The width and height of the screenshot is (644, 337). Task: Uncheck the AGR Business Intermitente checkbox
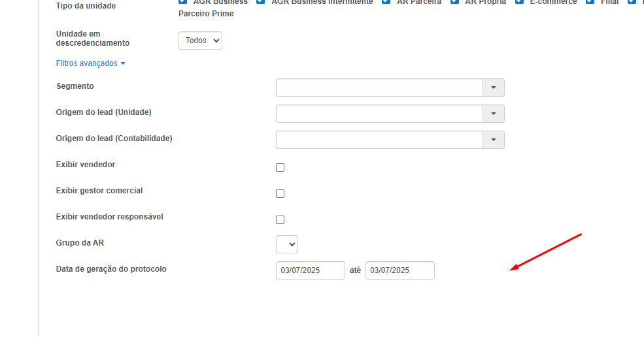[261, 2]
